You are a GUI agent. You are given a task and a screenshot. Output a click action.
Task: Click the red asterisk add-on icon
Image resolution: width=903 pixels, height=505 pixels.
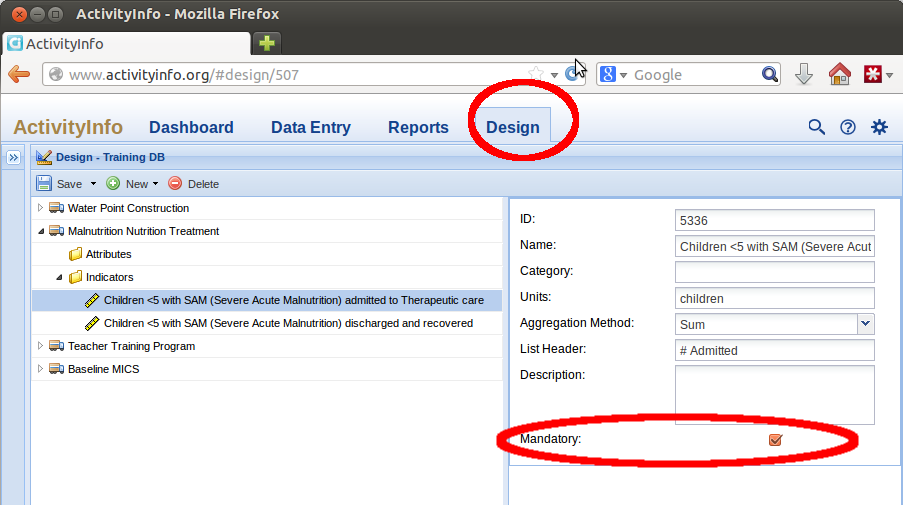872,74
